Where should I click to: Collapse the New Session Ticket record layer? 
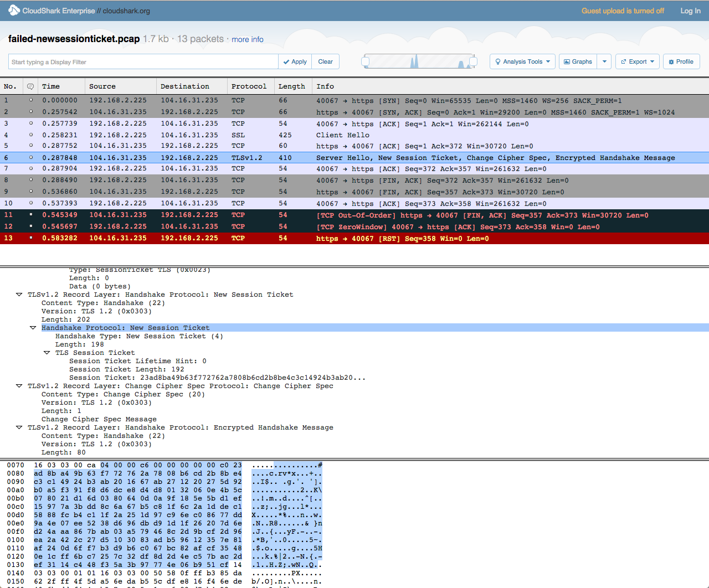[19, 295]
